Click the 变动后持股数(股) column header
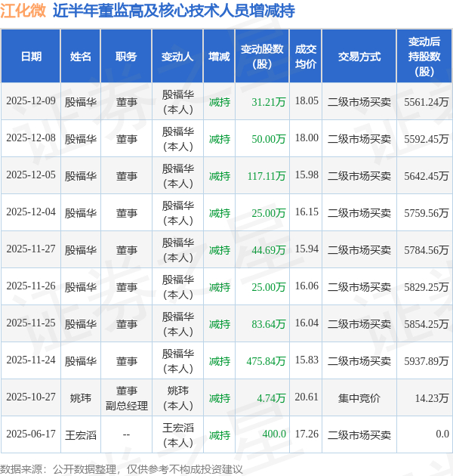The width and height of the screenshot is (453, 476). click(424, 56)
